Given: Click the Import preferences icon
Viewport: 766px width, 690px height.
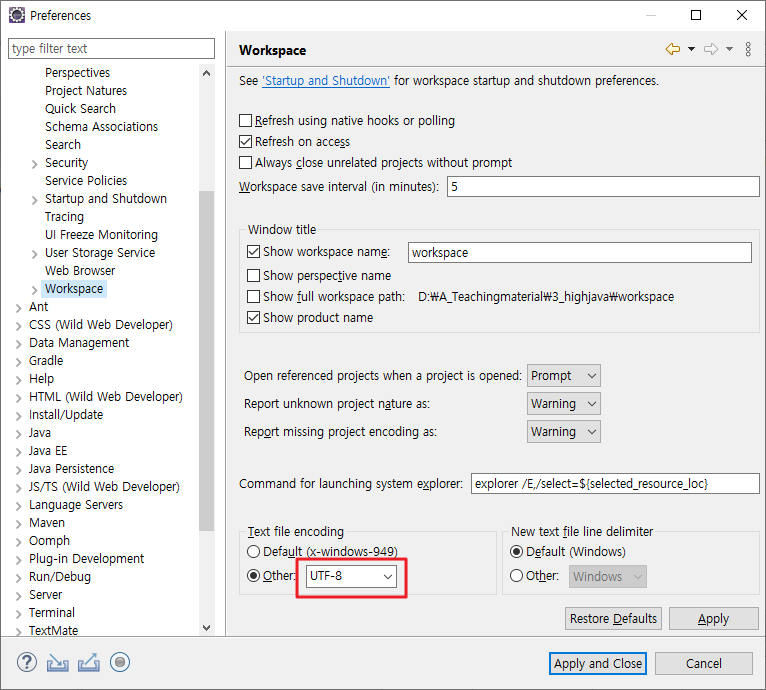Looking at the screenshot, I should click(58, 663).
